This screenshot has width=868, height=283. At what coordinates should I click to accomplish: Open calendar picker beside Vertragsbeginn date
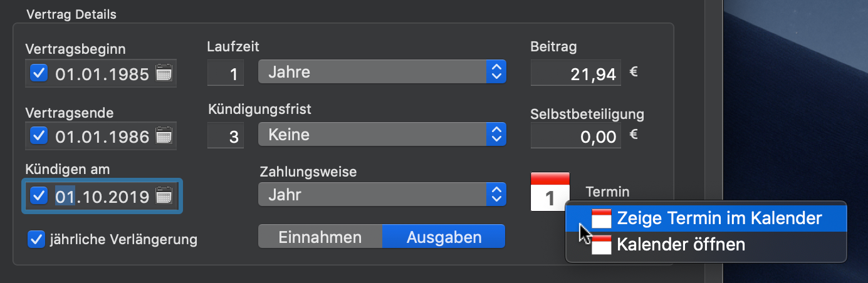click(x=164, y=74)
